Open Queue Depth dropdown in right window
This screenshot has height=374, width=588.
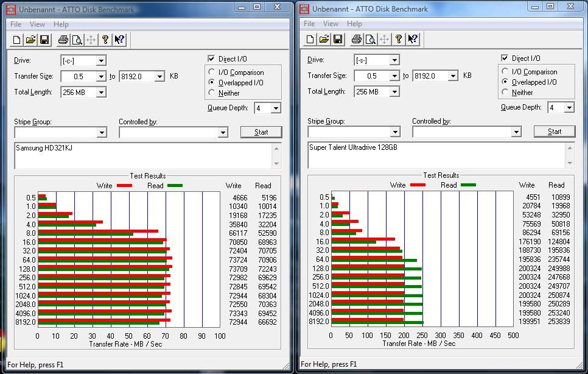point(569,108)
